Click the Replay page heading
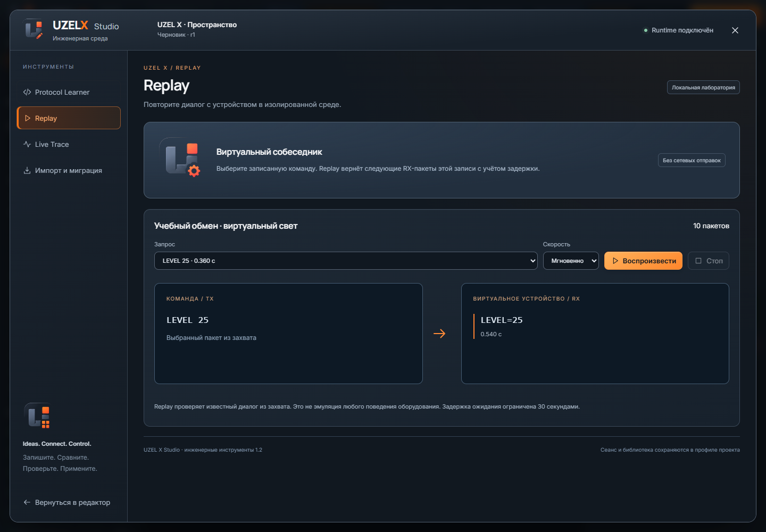766x532 pixels. click(166, 86)
